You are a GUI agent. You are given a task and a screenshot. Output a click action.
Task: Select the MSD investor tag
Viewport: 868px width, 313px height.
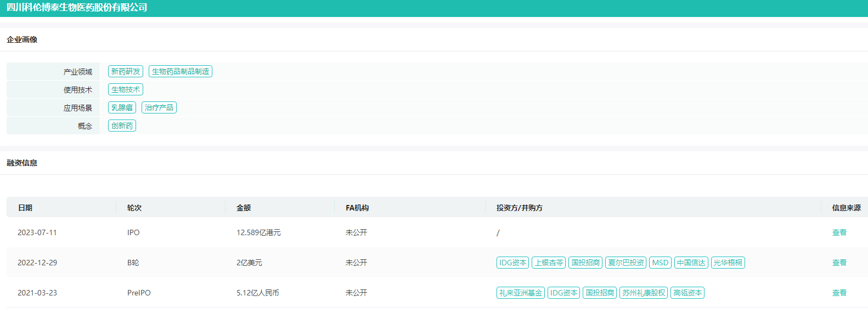point(660,263)
